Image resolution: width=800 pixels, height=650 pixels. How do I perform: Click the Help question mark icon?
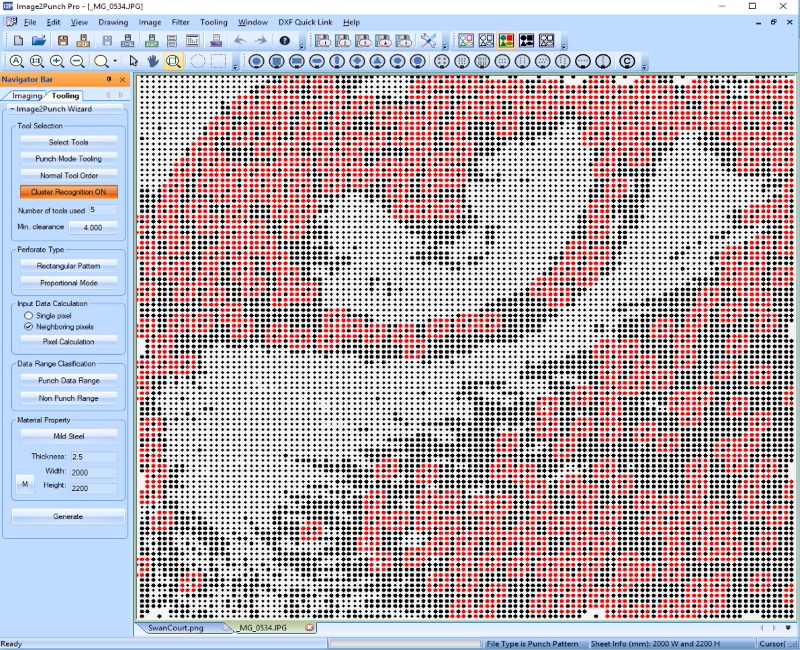[x=285, y=41]
